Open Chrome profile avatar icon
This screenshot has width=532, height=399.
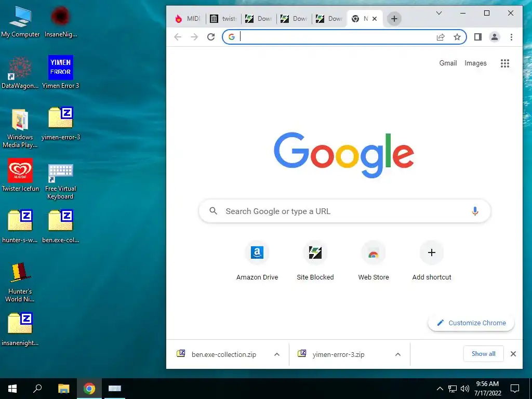[x=495, y=37]
